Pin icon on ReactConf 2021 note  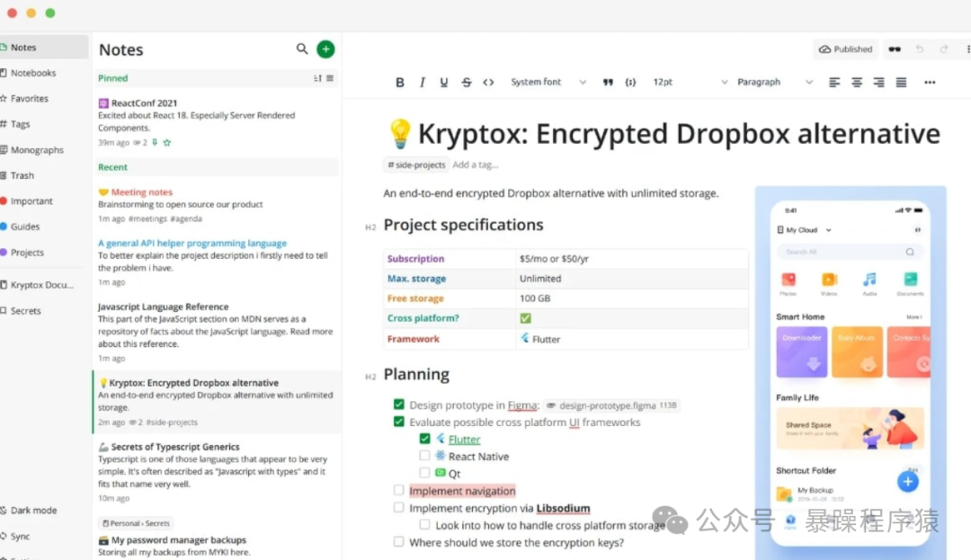(x=155, y=142)
